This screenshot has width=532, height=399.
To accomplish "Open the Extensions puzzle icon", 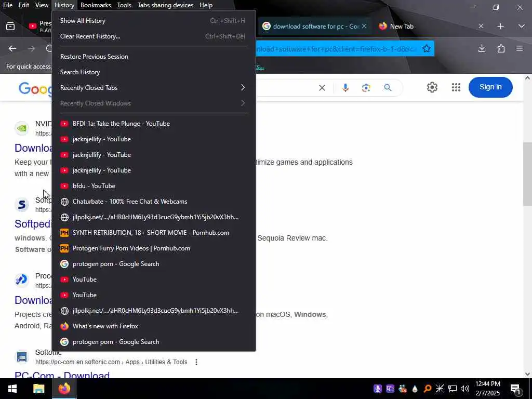I will 501,48.
